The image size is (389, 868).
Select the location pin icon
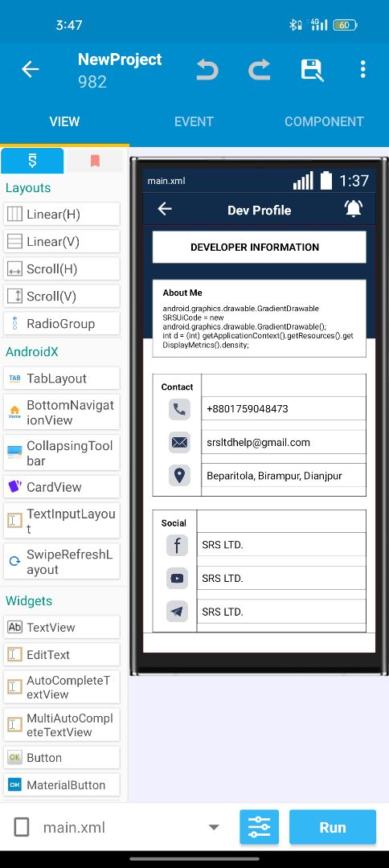pos(179,476)
